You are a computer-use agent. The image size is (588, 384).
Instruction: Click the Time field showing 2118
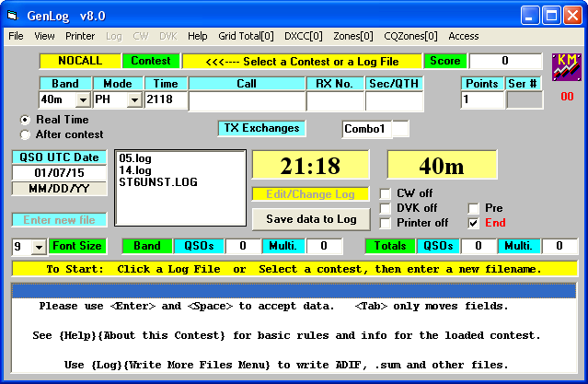tap(166, 99)
